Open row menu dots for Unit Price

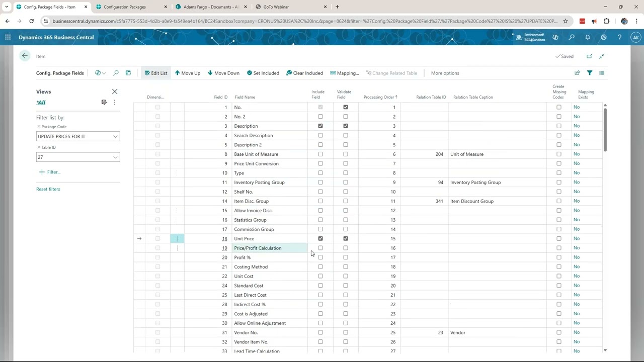(177, 239)
